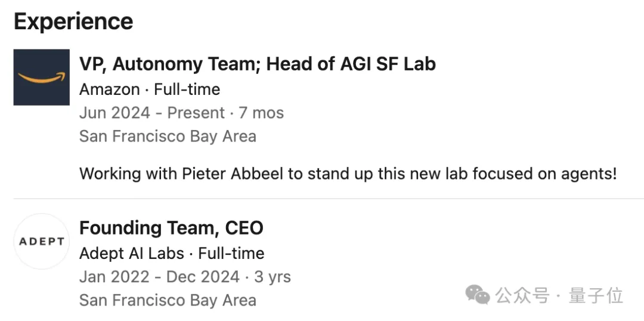
Task: Click the 3 yrs duration text
Action: (272, 277)
